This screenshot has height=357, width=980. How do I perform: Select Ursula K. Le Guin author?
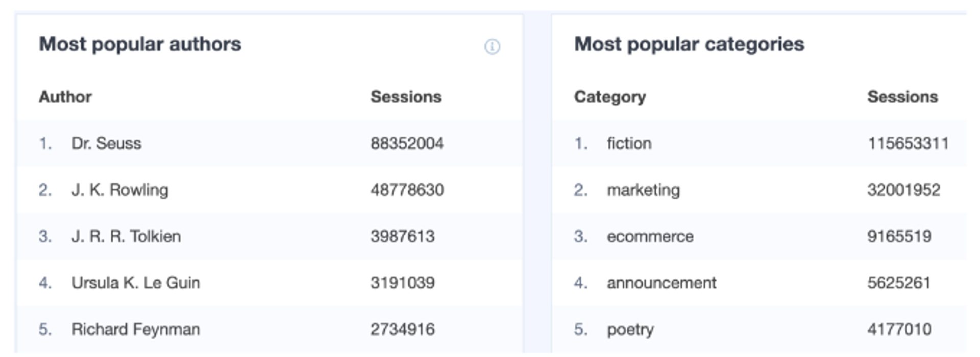[135, 283]
